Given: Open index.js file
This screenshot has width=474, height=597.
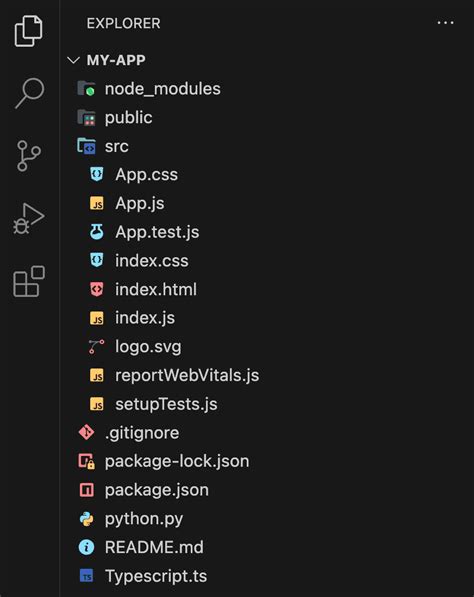Looking at the screenshot, I should pyautogui.click(x=145, y=318).
